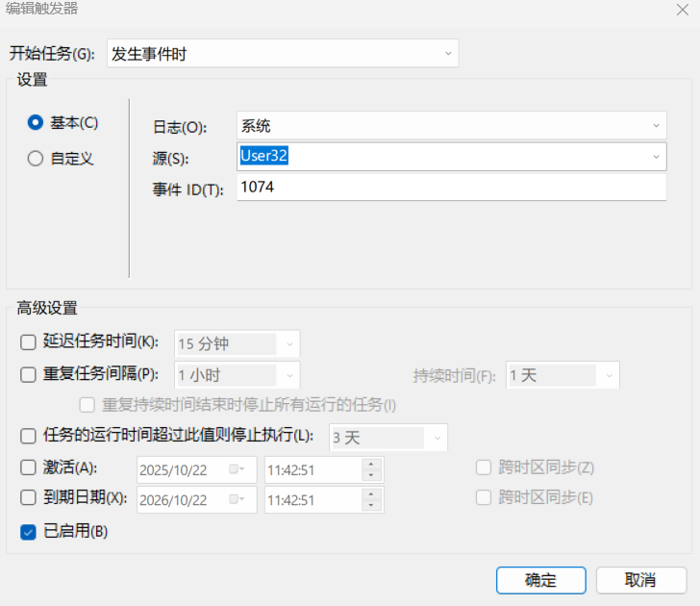Confirm with the 确定 button

(540, 580)
